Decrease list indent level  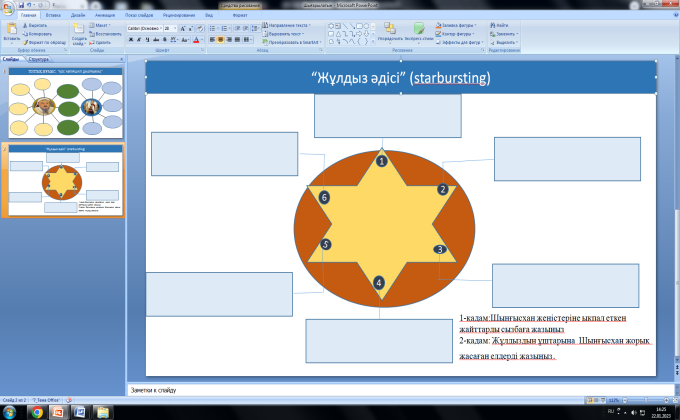[237, 29]
